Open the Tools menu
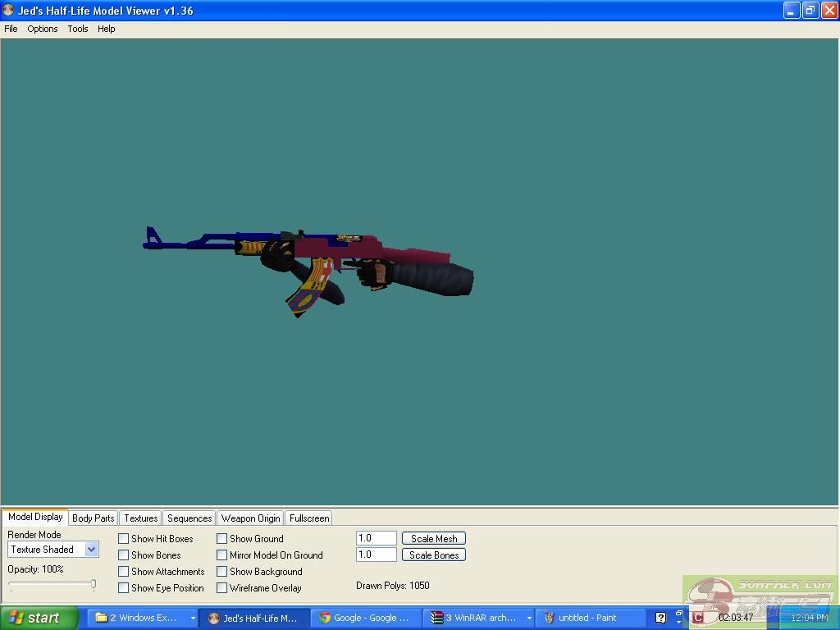The height and width of the screenshot is (630, 840). [78, 29]
